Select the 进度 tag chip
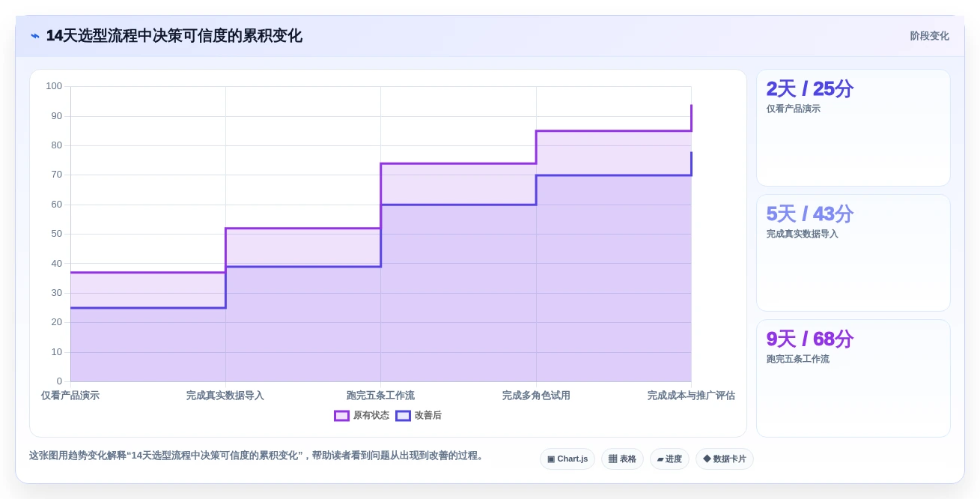This screenshot has width=980, height=499. click(669, 459)
